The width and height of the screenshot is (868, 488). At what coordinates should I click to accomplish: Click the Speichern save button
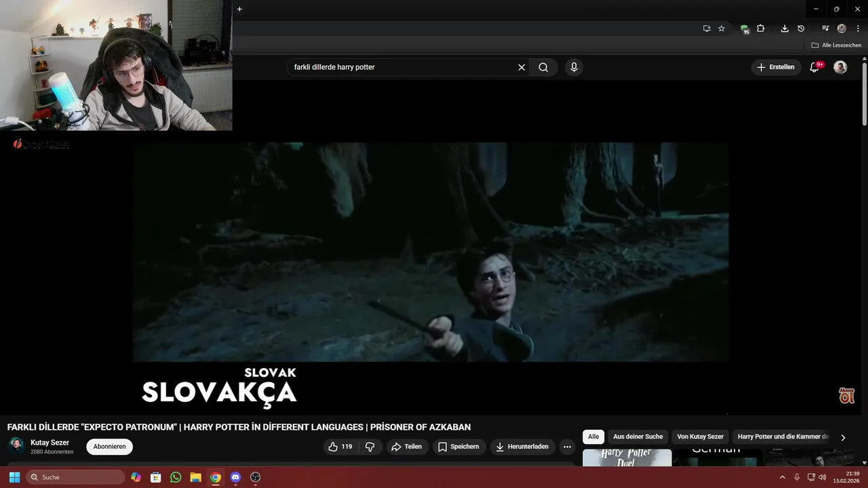point(458,447)
